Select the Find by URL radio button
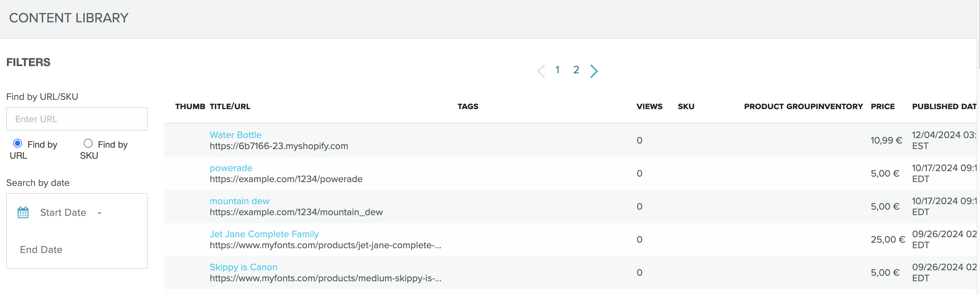 pos(18,144)
